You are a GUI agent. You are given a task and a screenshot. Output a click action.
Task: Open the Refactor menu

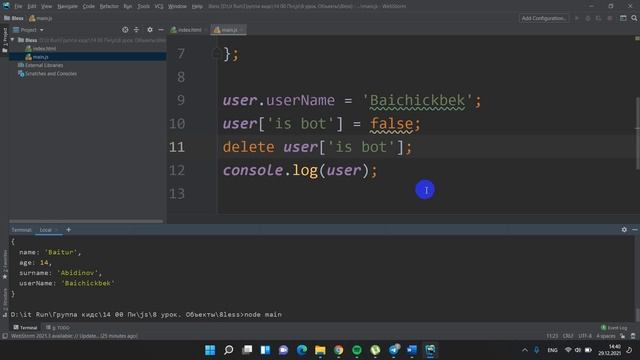(x=109, y=7)
